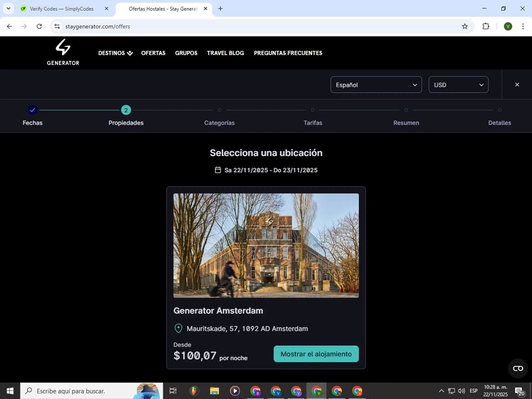Image resolution: width=532 pixels, height=399 pixels.
Task: Open the Windows Start menu
Action: click(x=10, y=391)
